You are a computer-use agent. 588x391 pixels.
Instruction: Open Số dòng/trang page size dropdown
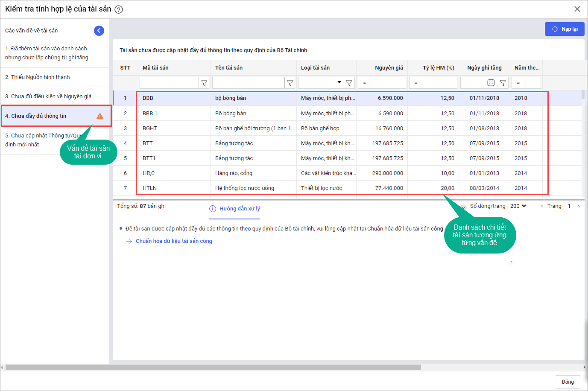518,206
